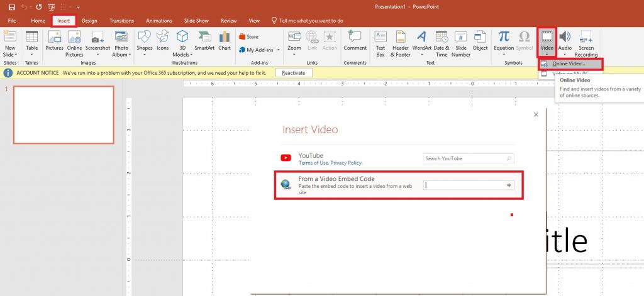Expand the New Slide dropdown arrow
Screen dimensions: 644x296
[x=16, y=55]
